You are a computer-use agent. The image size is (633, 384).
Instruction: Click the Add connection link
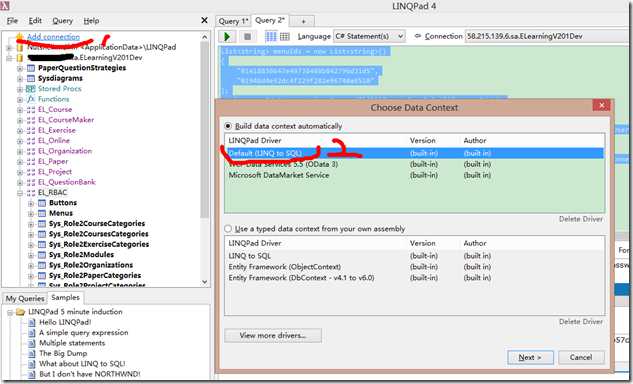point(53,37)
